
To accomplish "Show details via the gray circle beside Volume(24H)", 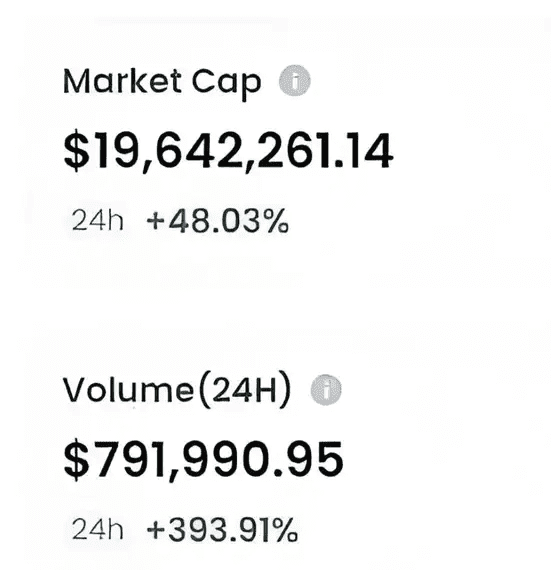I will pyautogui.click(x=326, y=390).
